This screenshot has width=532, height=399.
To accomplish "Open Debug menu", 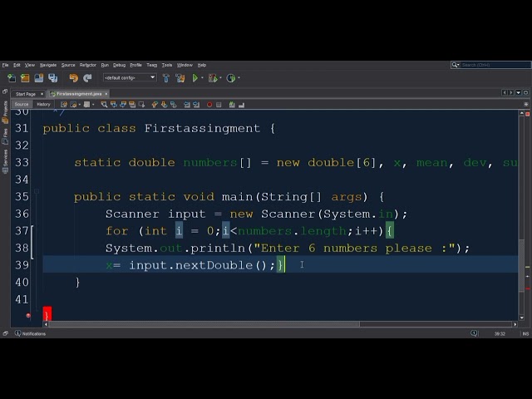I will pyautogui.click(x=119, y=65).
